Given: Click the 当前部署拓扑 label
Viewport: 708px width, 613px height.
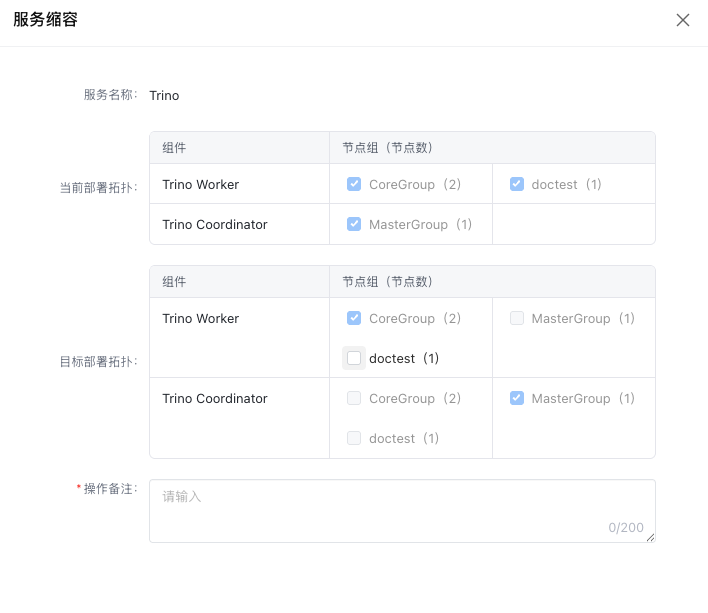Looking at the screenshot, I should point(98,188).
